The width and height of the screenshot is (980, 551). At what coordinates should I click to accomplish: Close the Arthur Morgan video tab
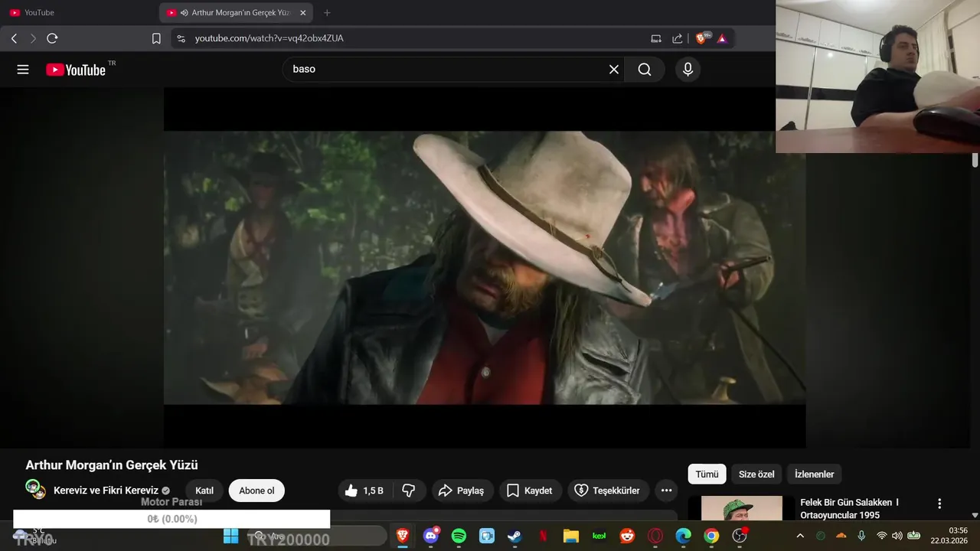click(302, 13)
